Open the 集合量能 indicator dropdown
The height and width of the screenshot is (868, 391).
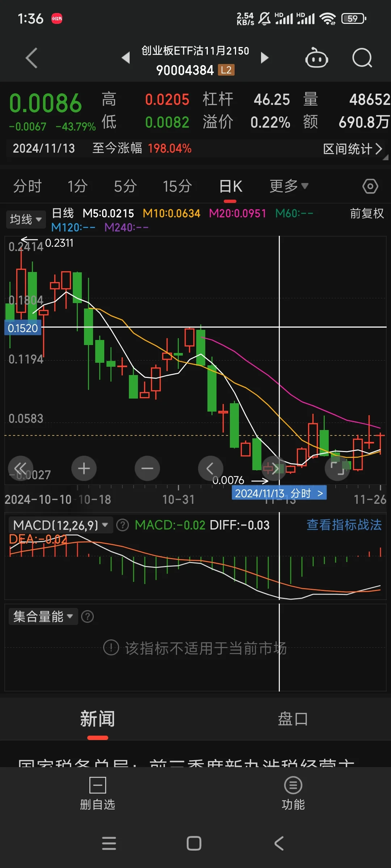pyautogui.click(x=43, y=616)
